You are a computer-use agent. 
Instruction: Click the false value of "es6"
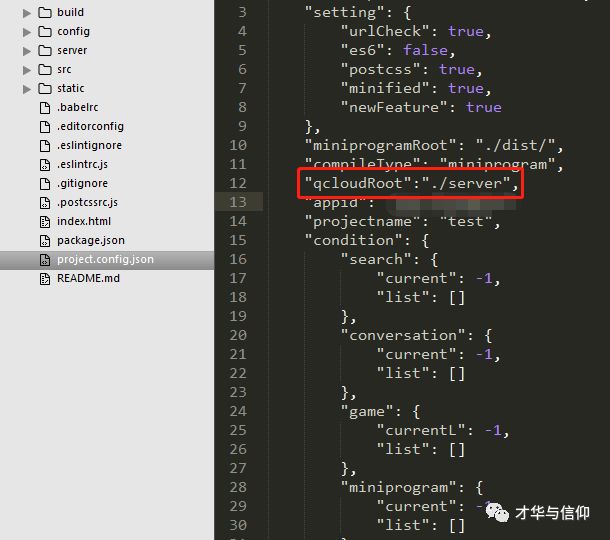[426, 50]
